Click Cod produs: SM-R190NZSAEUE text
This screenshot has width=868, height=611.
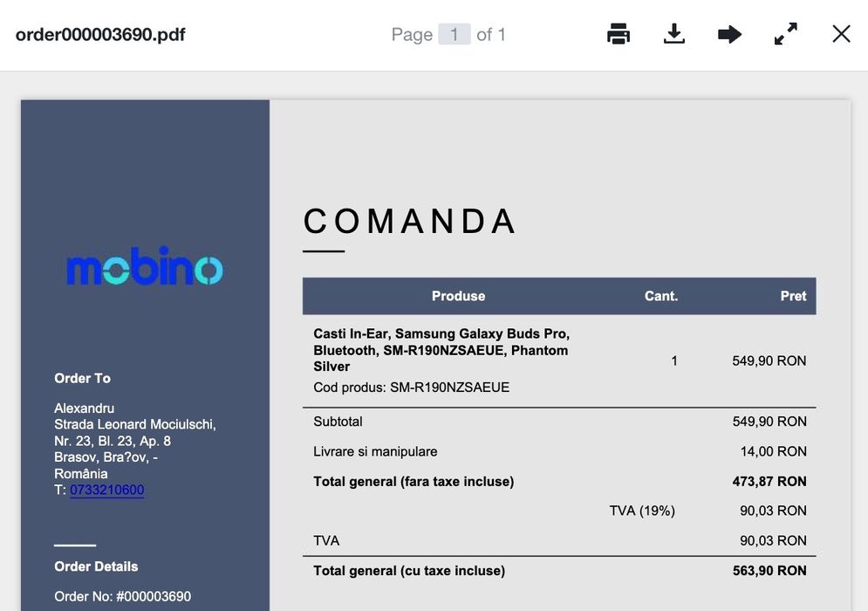[x=411, y=388]
